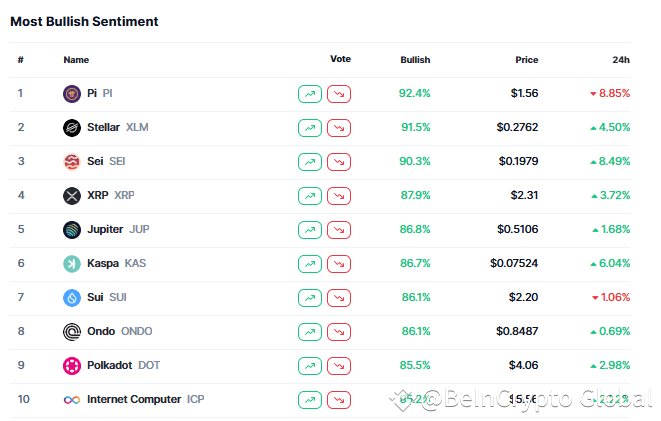Viewport: 661px width, 421px height.
Task: Vote bullish on Kaspa
Action: pyautogui.click(x=310, y=264)
